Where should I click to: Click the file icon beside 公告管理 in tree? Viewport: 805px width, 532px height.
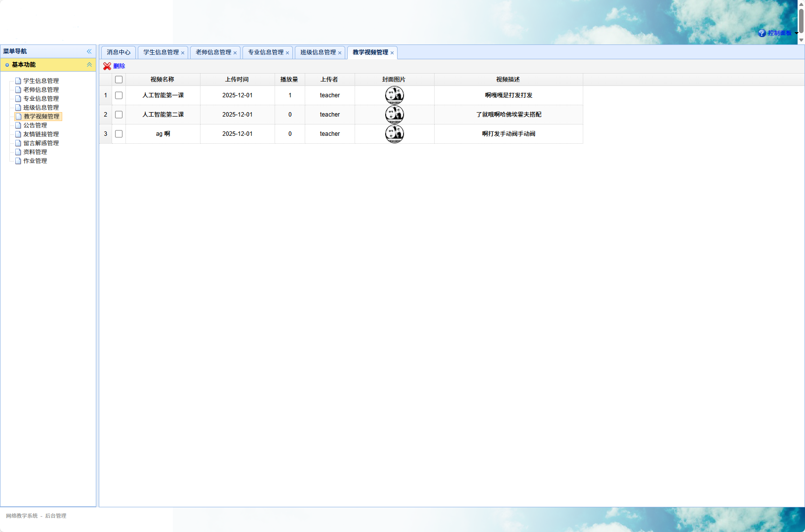(x=18, y=125)
